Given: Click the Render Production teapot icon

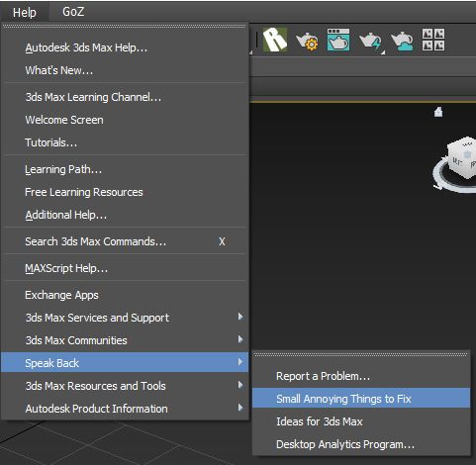Looking at the screenshot, I should pos(371,42).
